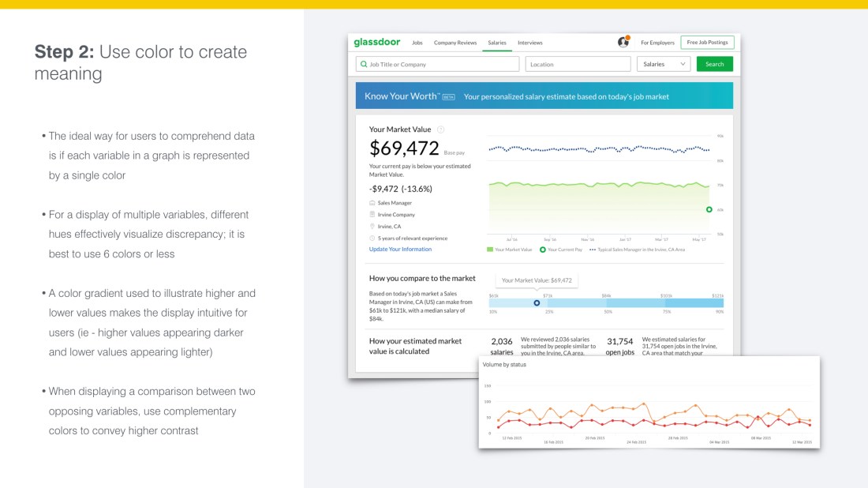Screen dimensions: 868x488
Task: Click the magnifier icon in job title field
Action: pos(364,64)
